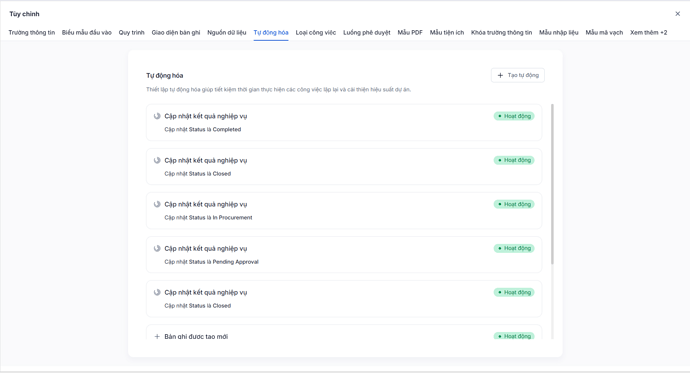Screen dimensions: 690x373
Task: Click update icon of Completed status rule
Action: (157, 116)
